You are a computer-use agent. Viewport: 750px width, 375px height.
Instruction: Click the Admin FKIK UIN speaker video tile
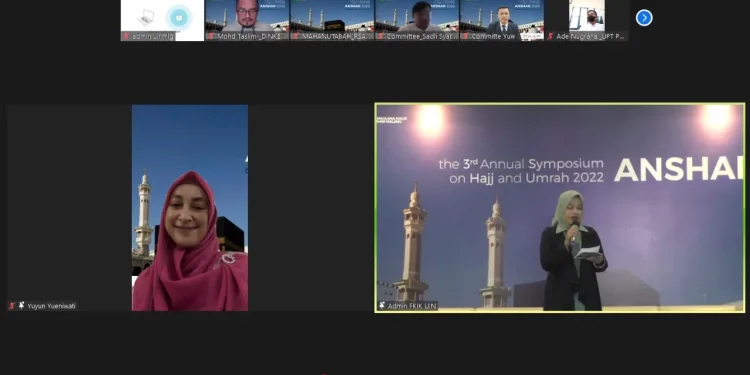click(x=560, y=208)
